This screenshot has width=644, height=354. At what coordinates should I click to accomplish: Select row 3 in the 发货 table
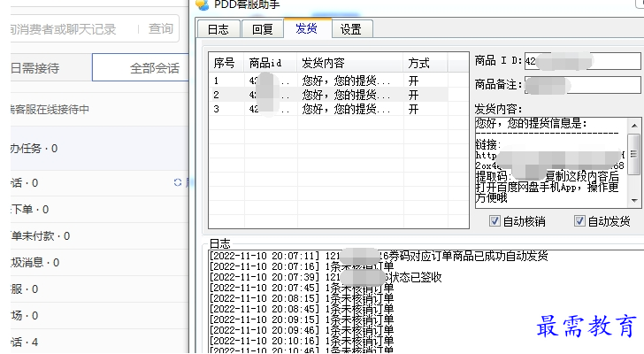coord(328,109)
